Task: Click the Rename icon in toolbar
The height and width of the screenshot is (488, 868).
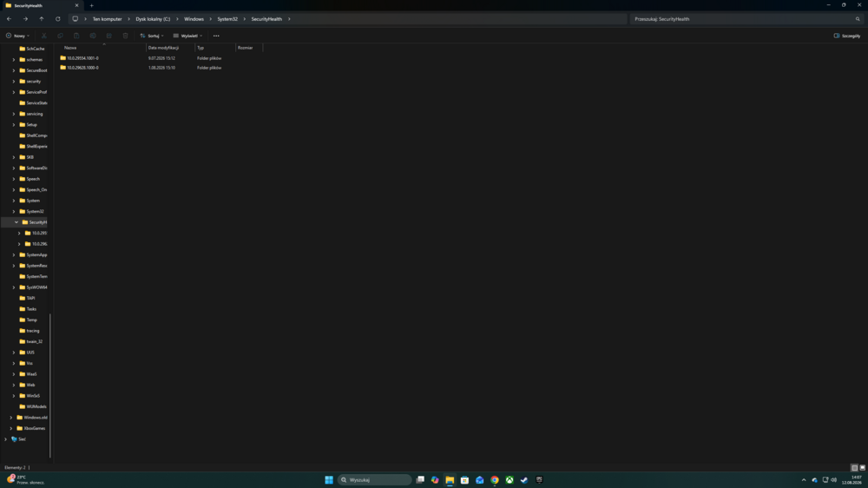Action: (93, 36)
